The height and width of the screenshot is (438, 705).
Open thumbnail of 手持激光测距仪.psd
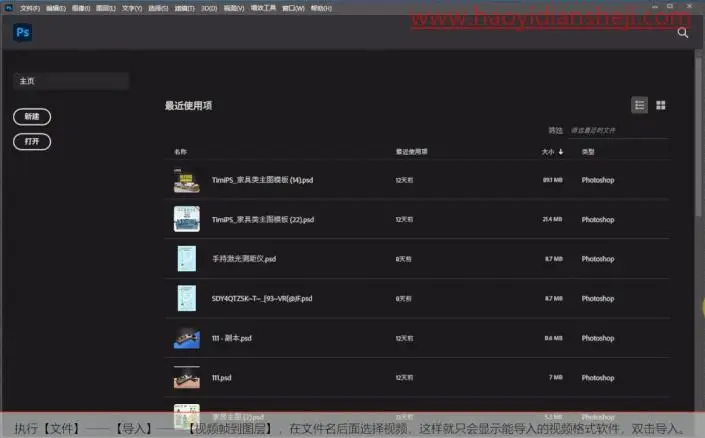[x=187, y=259]
